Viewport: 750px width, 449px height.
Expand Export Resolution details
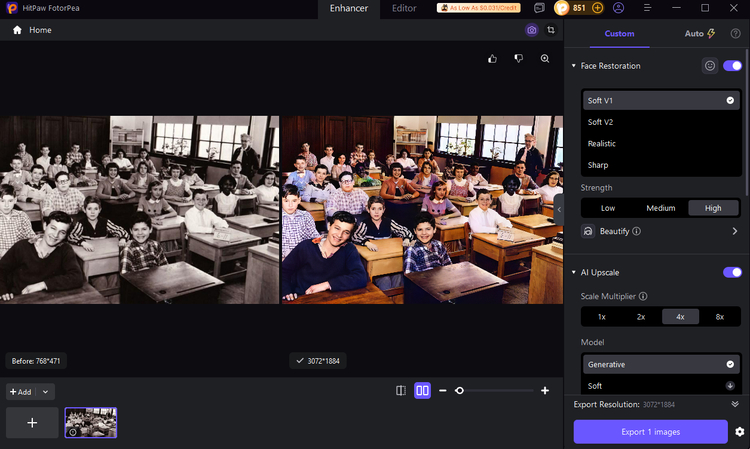tap(735, 405)
